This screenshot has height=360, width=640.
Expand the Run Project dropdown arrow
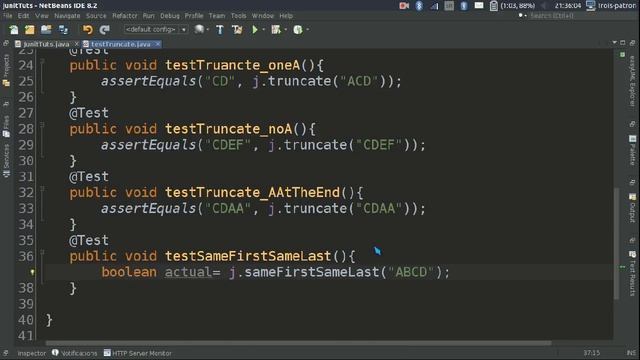(x=263, y=30)
